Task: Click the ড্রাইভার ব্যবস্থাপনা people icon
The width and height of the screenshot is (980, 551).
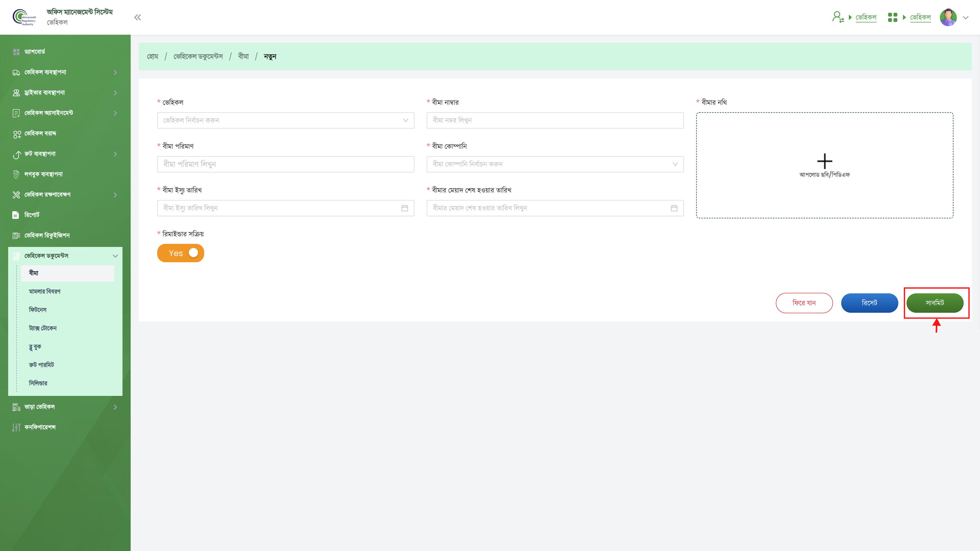Action: (x=16, y=93)
